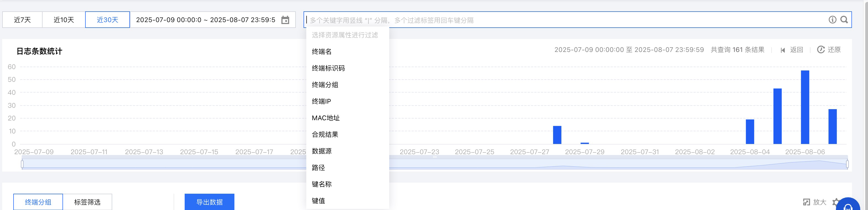Switch to the 标签筛选 tab

[x=87, y=202]
